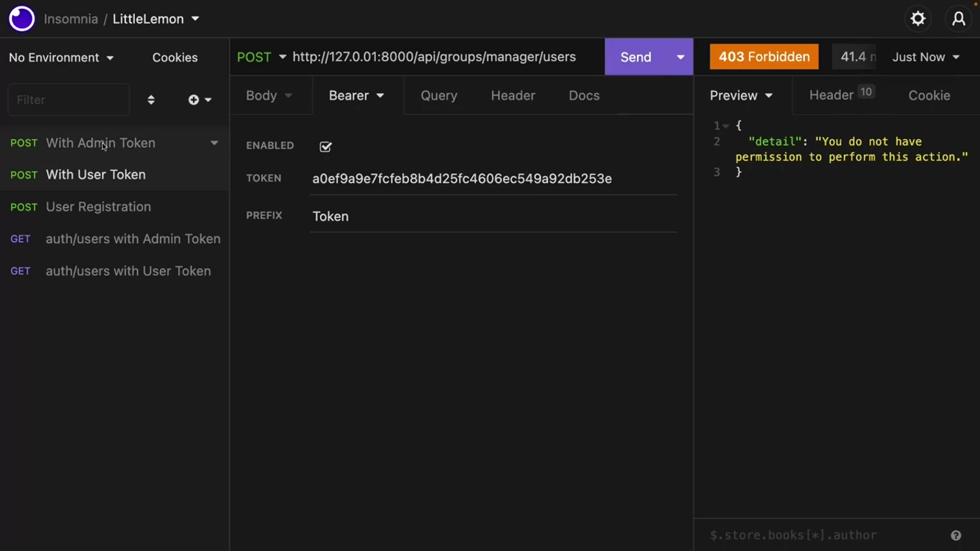Screen dimensions: 980x551
Task: Open the Docs tab
Action: pos(584,95)
